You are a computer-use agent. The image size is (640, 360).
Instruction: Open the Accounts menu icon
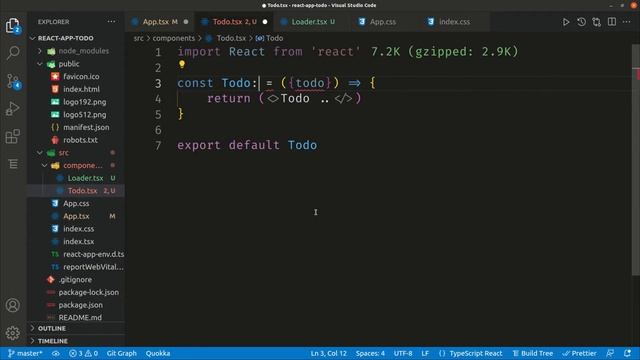13,305
